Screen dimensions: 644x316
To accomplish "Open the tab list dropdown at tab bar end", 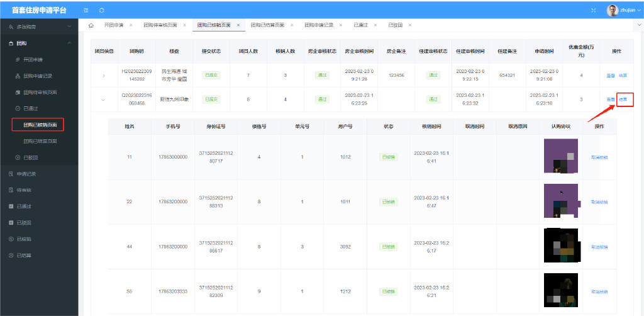I will tap(639, 25).
